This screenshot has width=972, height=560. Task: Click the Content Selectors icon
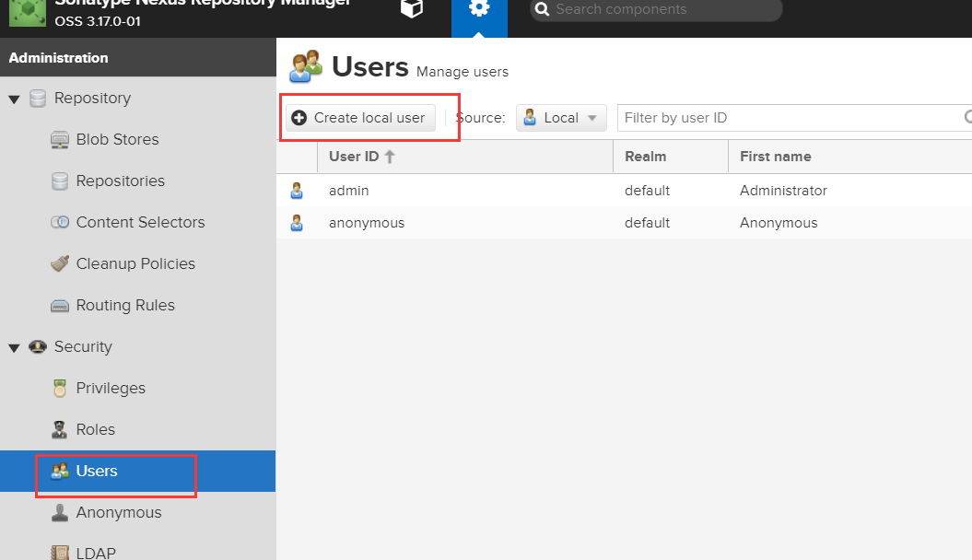(x=60, y=222)
